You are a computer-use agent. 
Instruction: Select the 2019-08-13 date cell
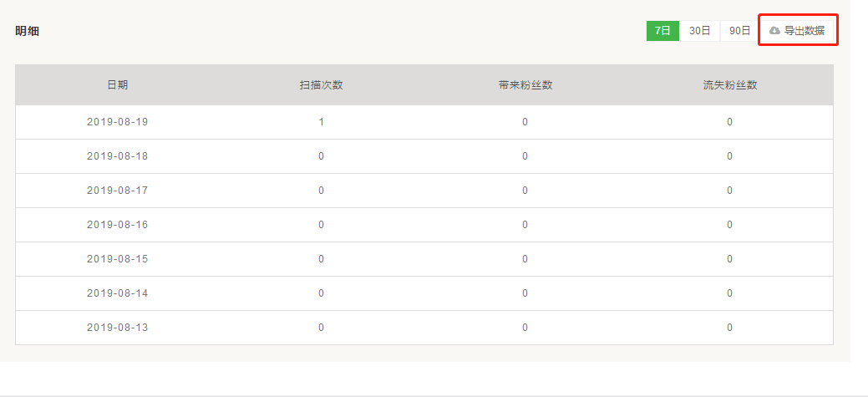pyautogui.click(x=117, y=328)
